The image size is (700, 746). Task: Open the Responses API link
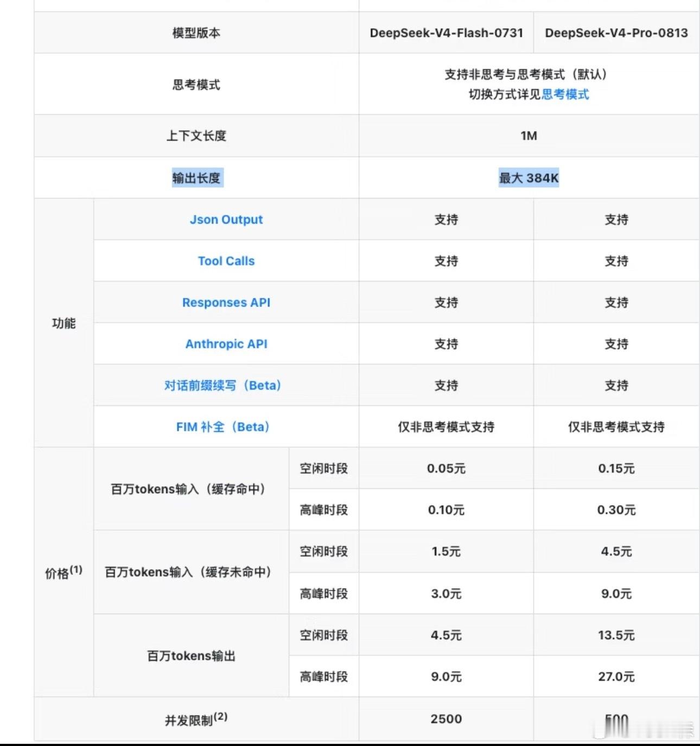tap(226, 303)
